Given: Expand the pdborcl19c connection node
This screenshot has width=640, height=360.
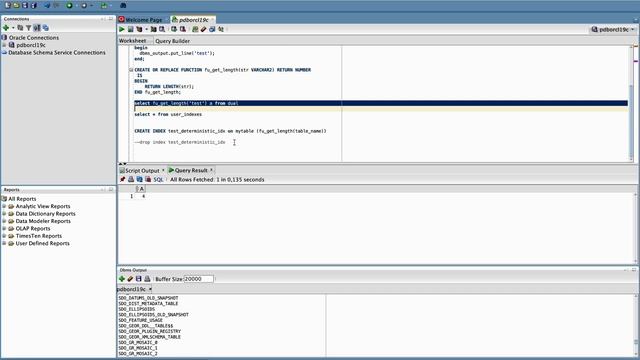Looking at the screenshot, I should [x=4, y=45].
